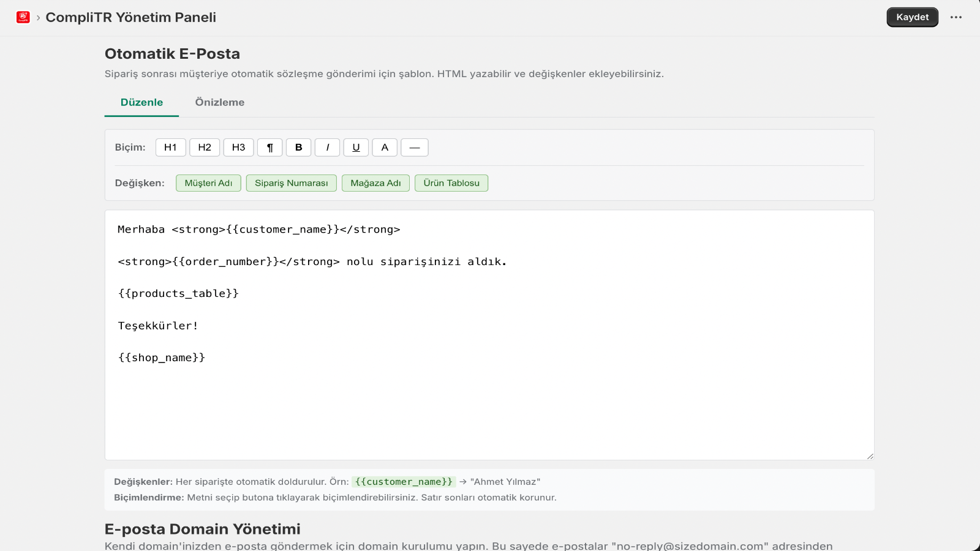Insert the Ürün Tablosu variable
This screenshot has width=980, height=551.
(451, 182)
